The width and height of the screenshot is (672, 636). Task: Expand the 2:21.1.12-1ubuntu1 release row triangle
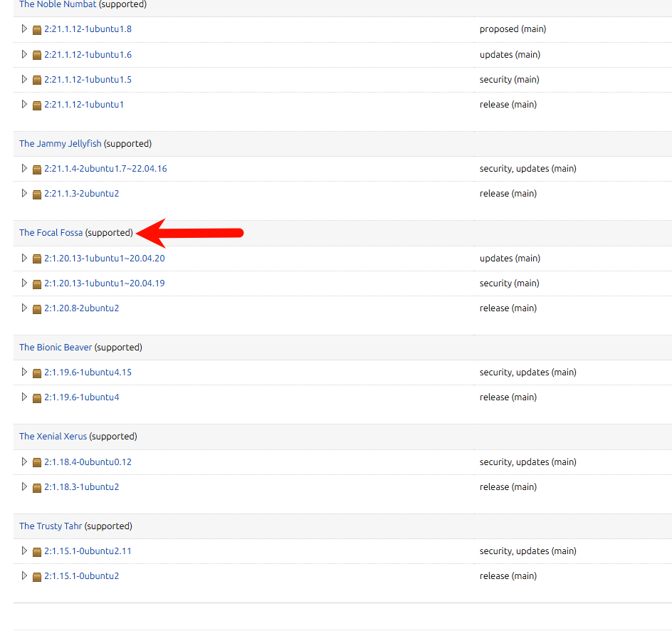click(24, 104)
